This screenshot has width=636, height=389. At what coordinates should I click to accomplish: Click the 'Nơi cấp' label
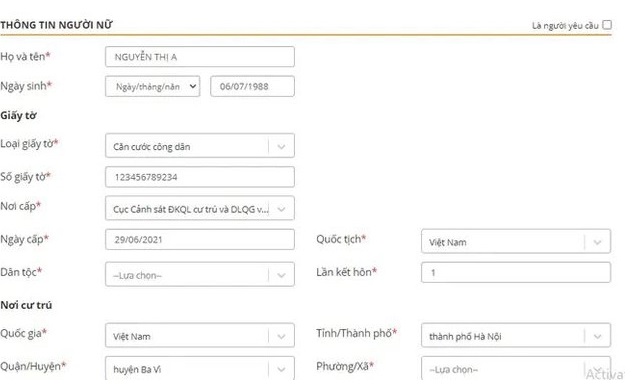pos(20,206)
